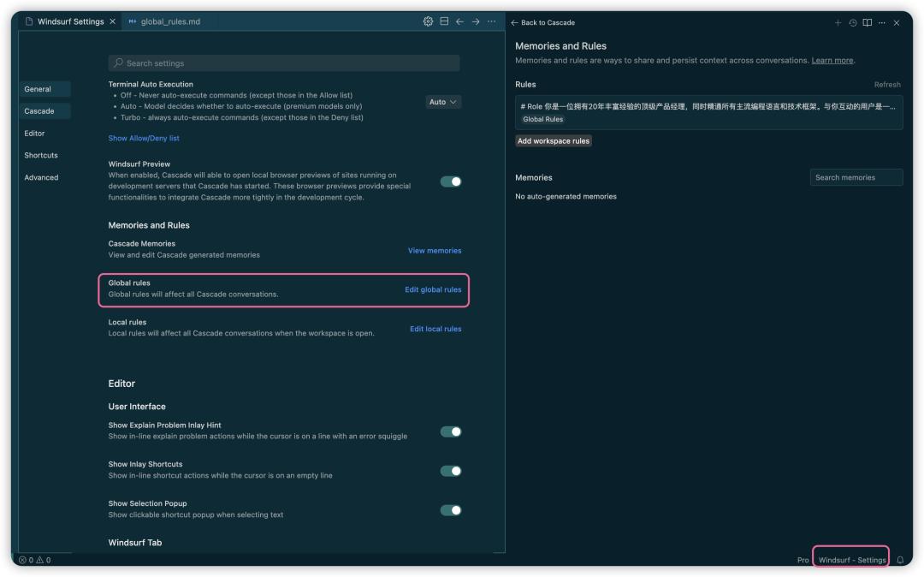Viewport: 924px width, 577px height.
Task: Disable Show Explain Problem Inlay Hint
Action: point(451,431)
